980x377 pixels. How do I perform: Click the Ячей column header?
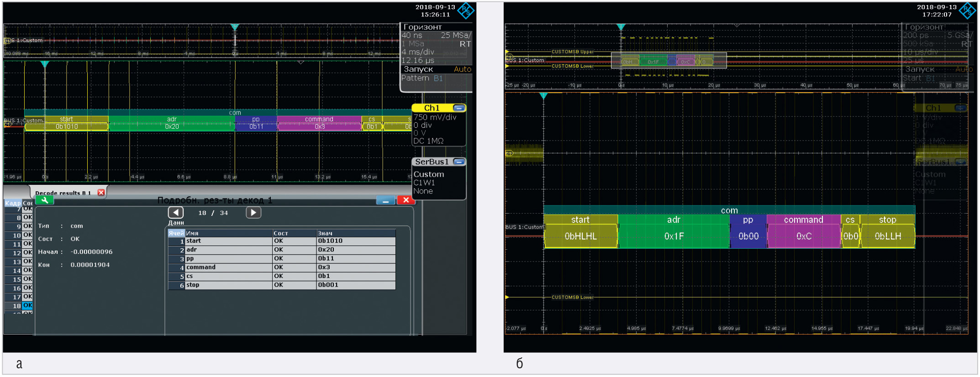(176, 233)
